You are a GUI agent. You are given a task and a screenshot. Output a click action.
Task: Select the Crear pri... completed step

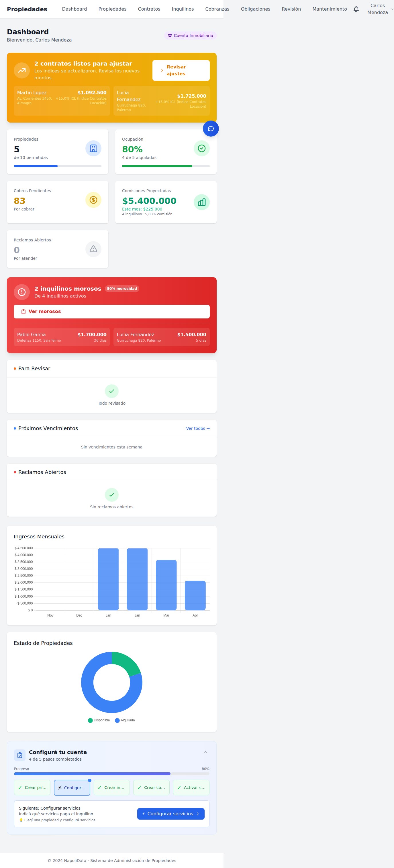(x=32, y=788)
